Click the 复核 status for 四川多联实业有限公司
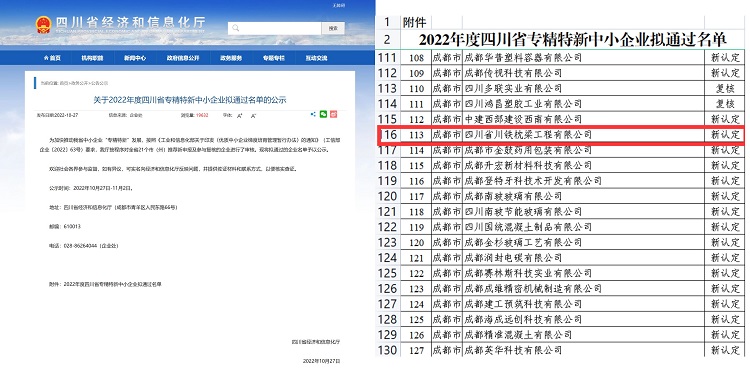 click(x=725, y=88)
